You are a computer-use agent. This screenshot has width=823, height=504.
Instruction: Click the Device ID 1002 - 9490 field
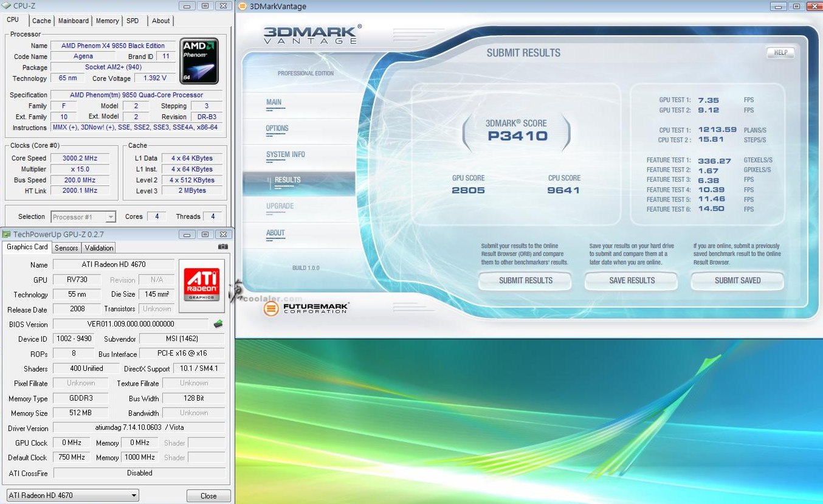click(74, 339)
